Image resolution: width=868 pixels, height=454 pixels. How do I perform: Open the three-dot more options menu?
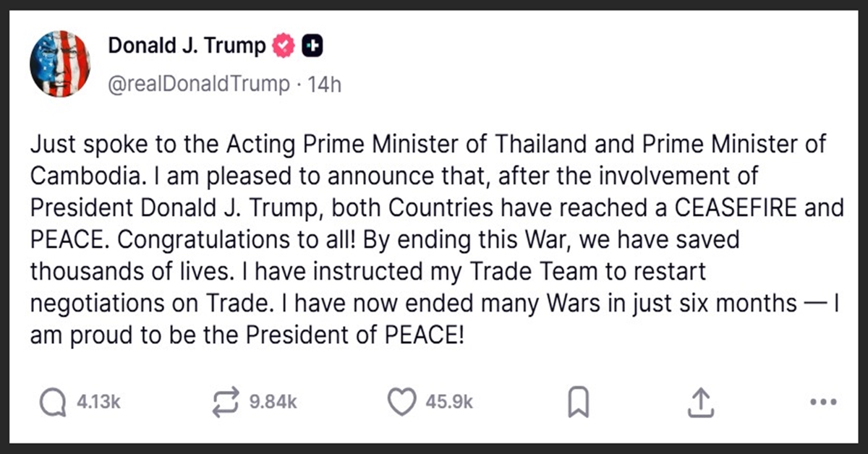[x=822, y=403]
